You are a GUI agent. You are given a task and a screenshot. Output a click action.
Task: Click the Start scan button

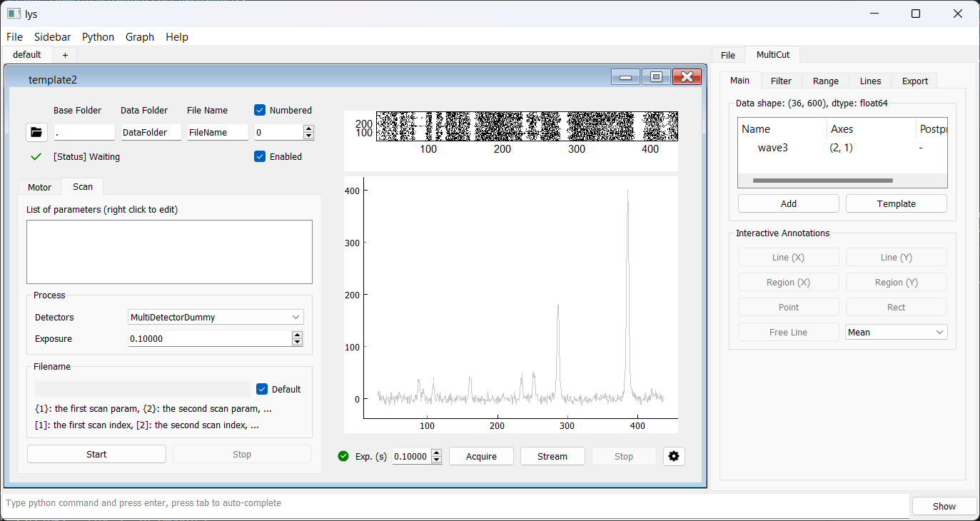[96, 454]
